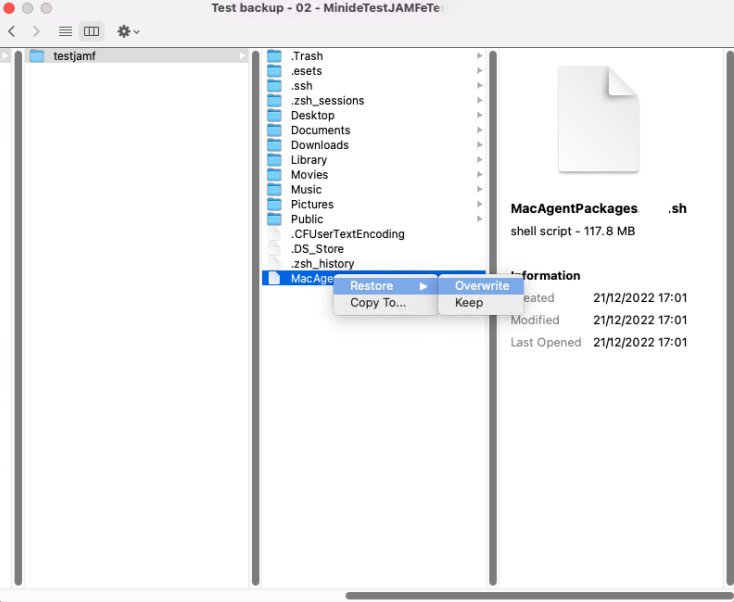Expand the Desktop folder arrow
734x602 pixels.
click(x=480, y=115)
